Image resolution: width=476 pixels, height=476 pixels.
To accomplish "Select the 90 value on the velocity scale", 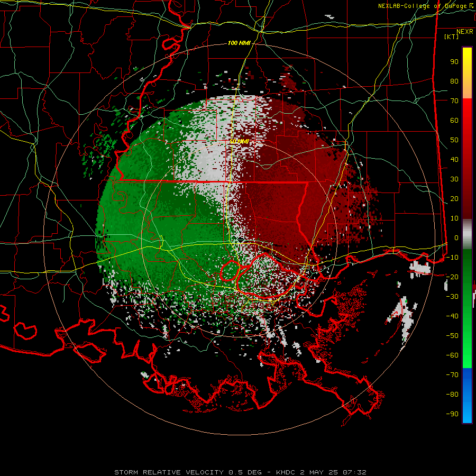I will click(454, 62).
